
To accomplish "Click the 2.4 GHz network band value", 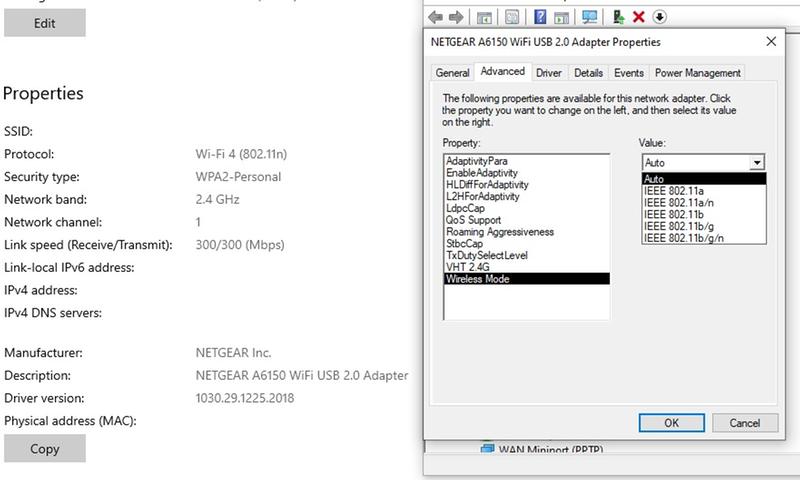I will point(217,199).
